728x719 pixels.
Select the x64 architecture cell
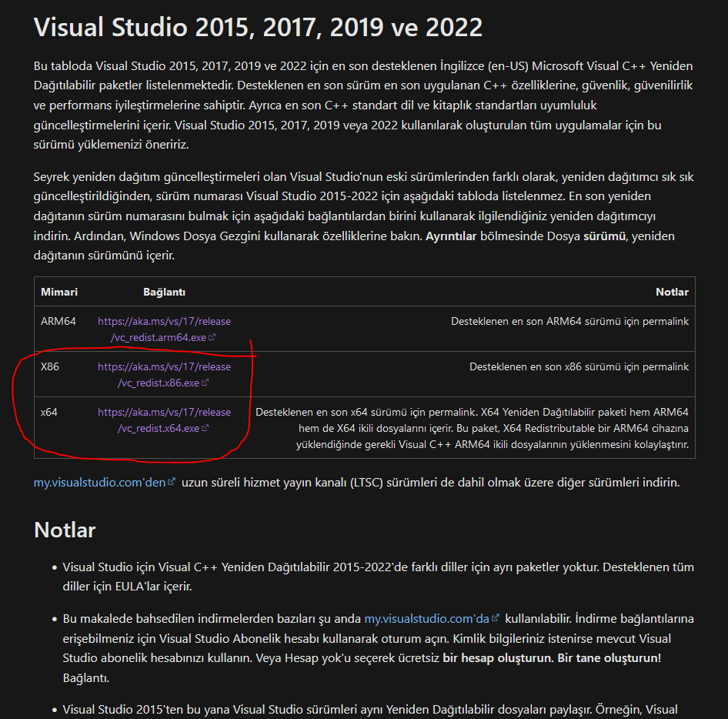48,412
